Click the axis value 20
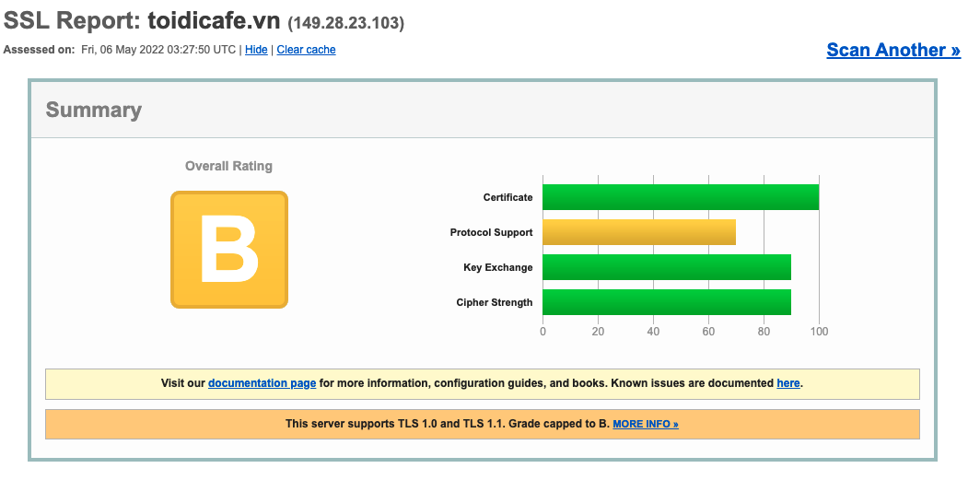The image size is (980, 480). coord(598,332)
